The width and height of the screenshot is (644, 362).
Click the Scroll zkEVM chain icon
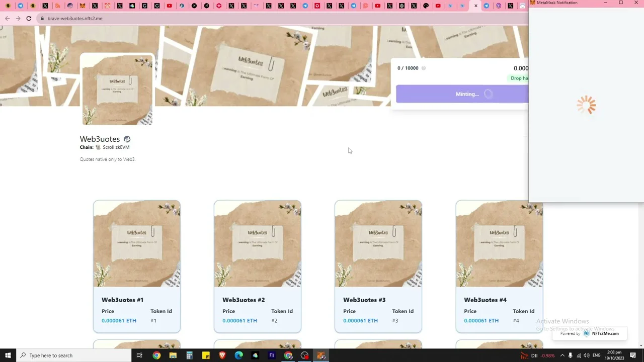coord(98,147)
